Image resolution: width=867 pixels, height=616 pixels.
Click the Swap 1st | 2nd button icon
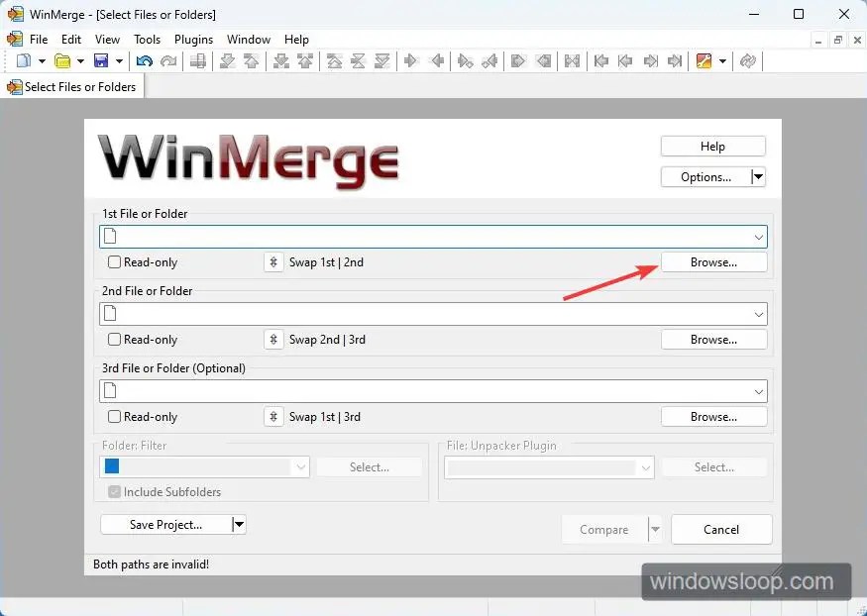(x=273, y=262)
